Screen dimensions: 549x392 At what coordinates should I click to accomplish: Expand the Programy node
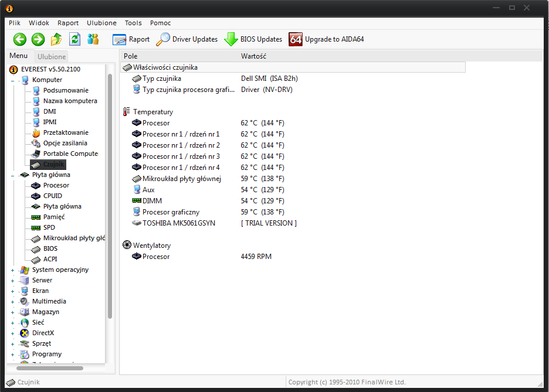click(x=12, y=354)
